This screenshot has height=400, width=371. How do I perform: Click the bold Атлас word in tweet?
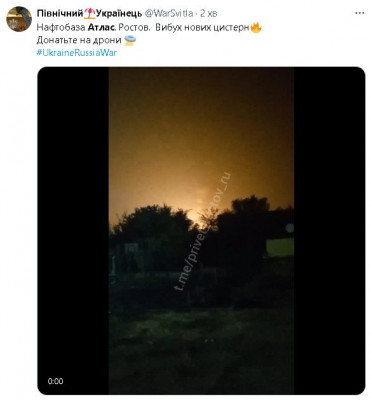click(100, 28)
